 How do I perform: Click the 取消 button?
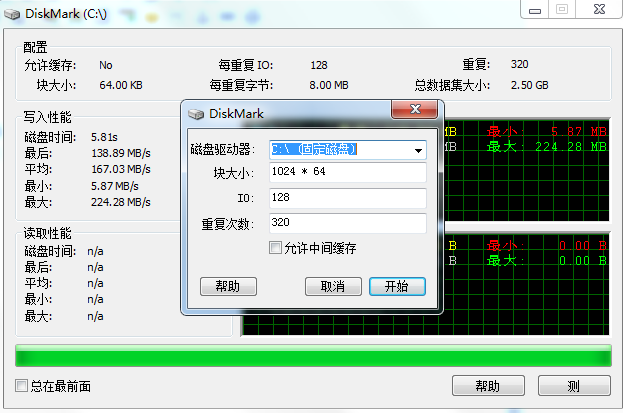(x=333, y=287)
